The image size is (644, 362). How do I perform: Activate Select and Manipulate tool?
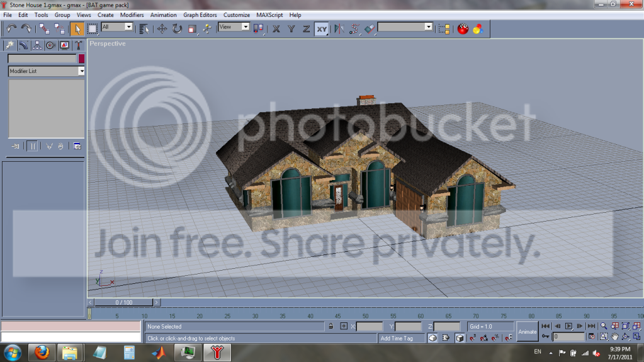(207, 29)
